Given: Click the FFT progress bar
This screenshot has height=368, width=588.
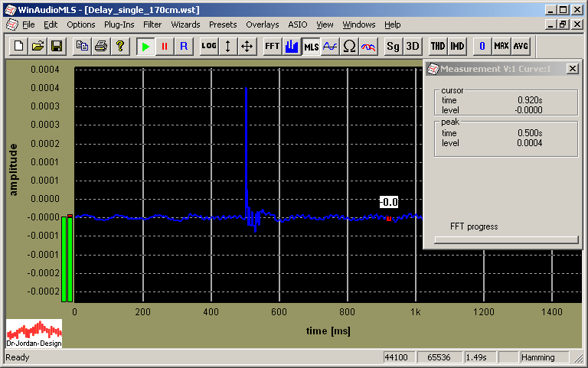Looking at the screenshot, I should pos(506,239).
